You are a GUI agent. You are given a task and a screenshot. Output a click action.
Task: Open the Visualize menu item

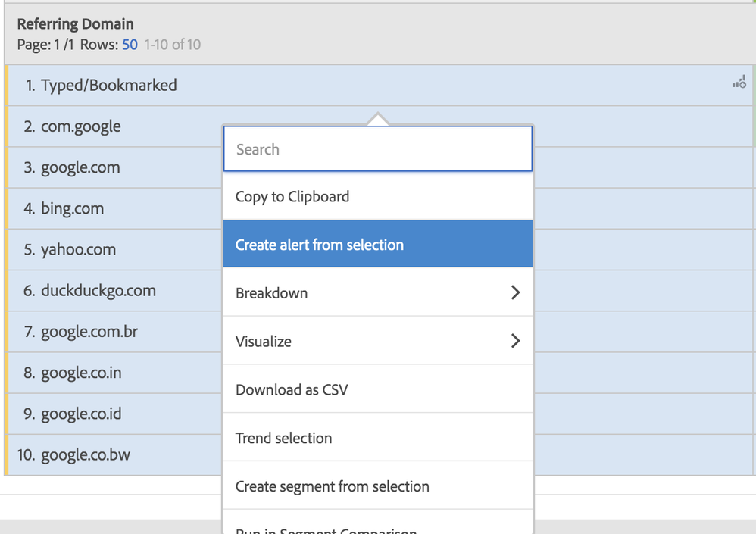tap(264, 342)
